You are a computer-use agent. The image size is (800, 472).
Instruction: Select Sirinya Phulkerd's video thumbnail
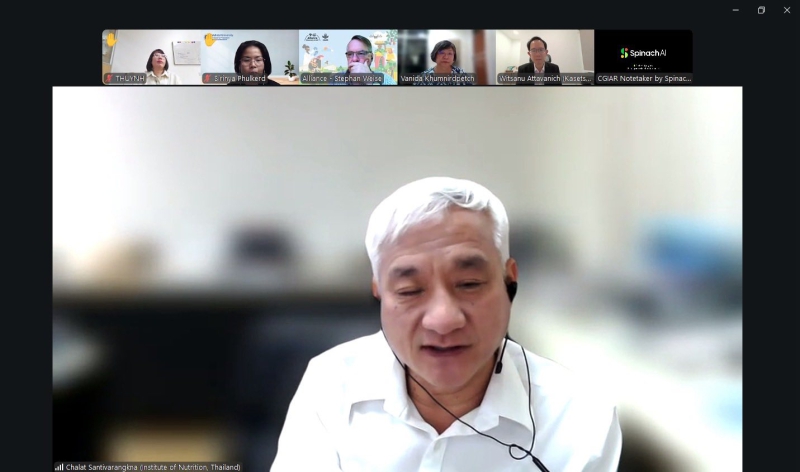click(249, 55)
